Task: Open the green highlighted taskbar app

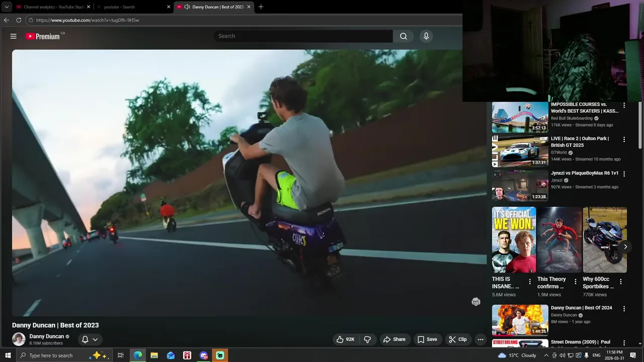Action: point(220,355)
